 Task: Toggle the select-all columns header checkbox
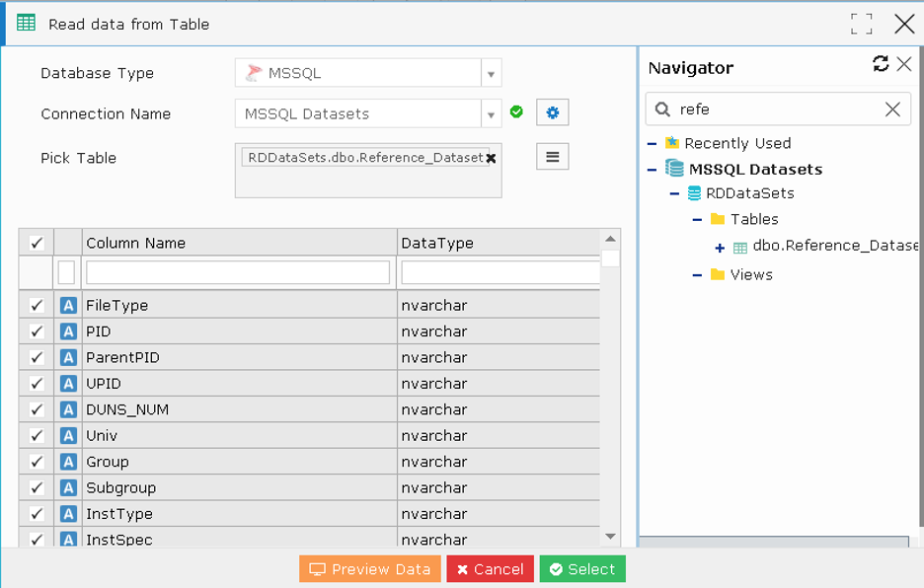(37, 243)
